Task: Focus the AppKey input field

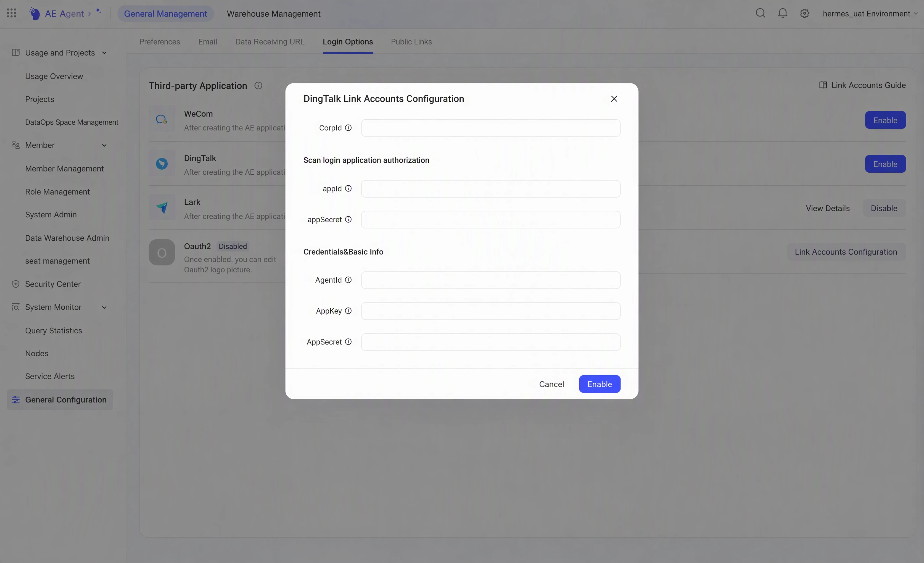Action: [x=490, y=311]
